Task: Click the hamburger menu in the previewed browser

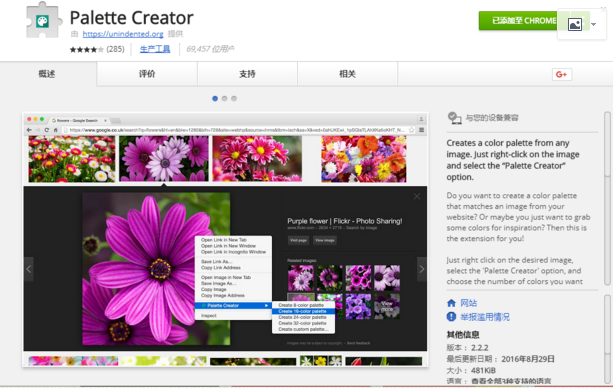Action: (422, 130)
